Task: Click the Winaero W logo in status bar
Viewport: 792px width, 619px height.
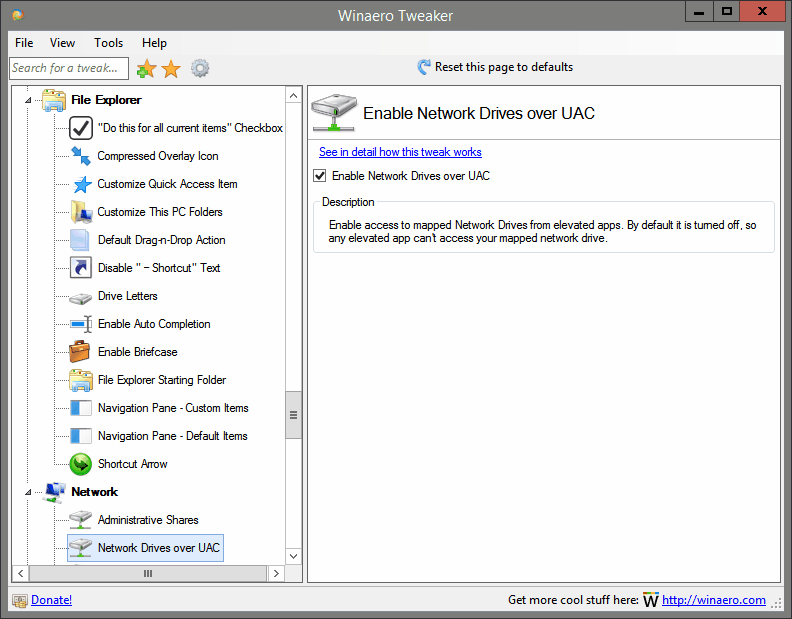Action: [651, 600]
